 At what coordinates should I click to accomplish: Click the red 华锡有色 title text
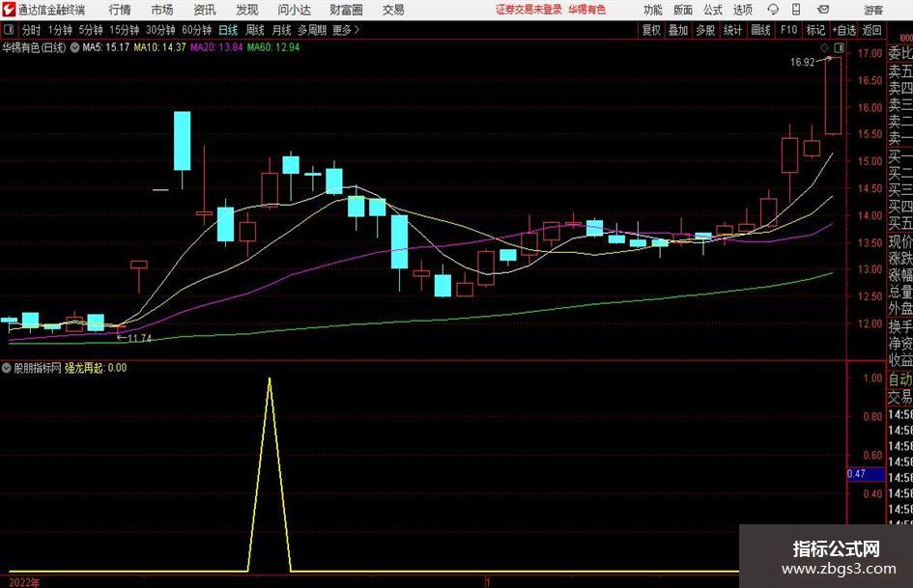coord(587,10)
